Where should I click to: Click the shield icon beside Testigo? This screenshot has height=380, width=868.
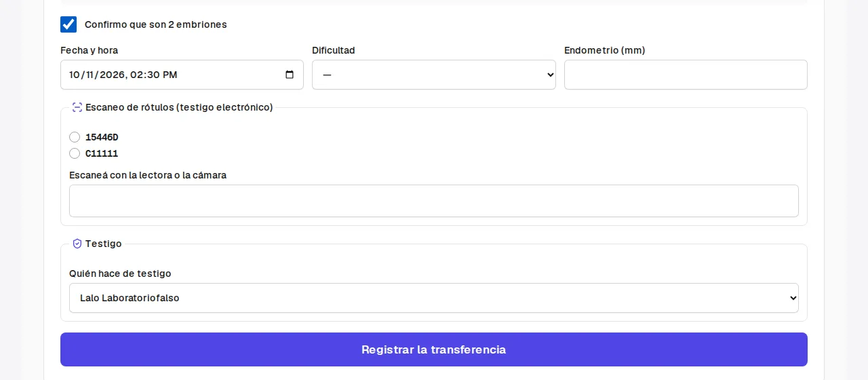(77, 244)
